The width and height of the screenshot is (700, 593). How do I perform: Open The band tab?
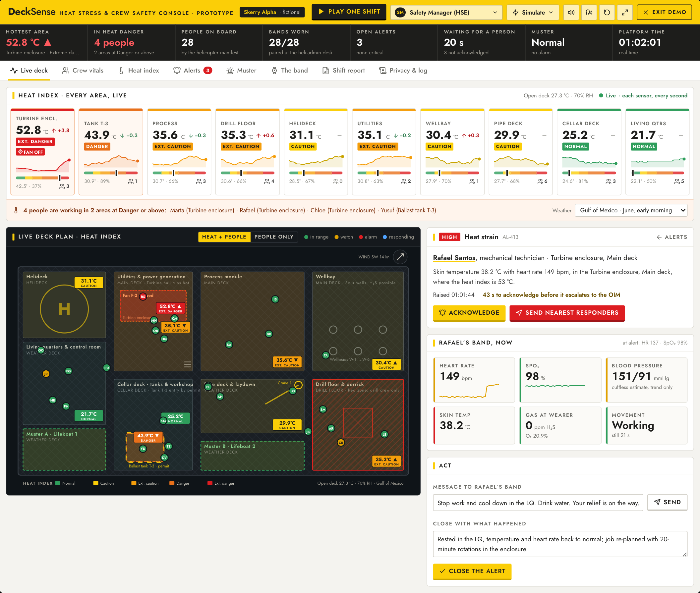click(x=290, y=70)
